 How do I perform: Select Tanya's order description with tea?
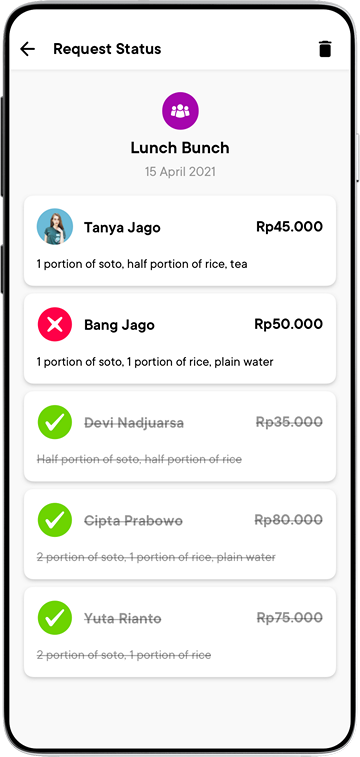(x=142, y=264)
